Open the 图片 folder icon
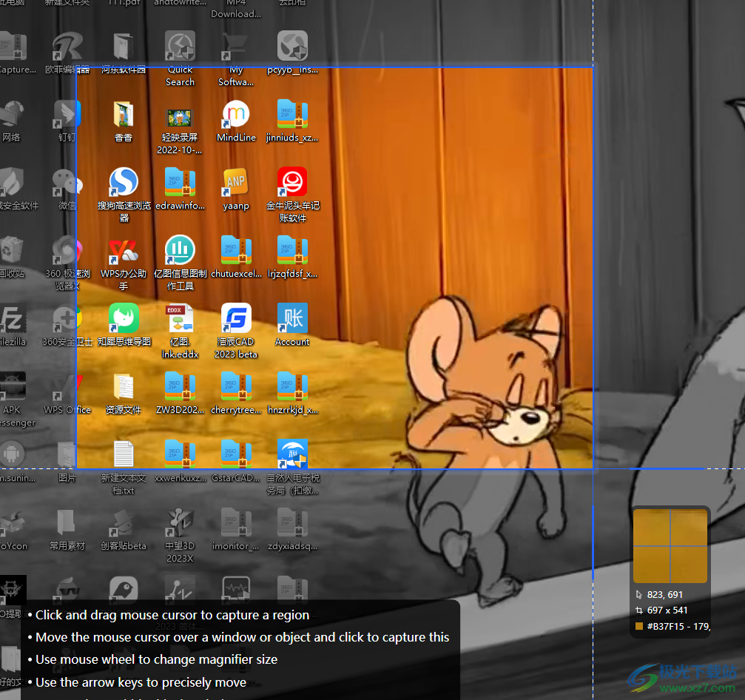745x700 pixels. point(67,454)
